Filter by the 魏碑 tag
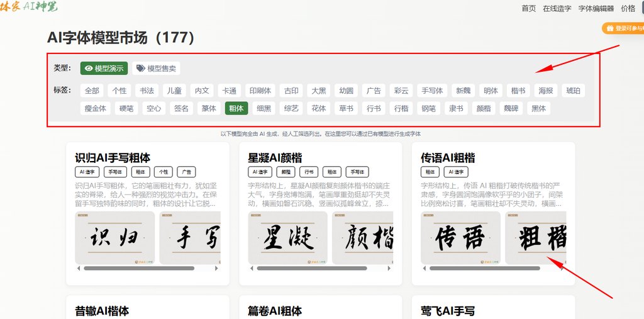Screen dimensions: 644x319 [511, 108]
